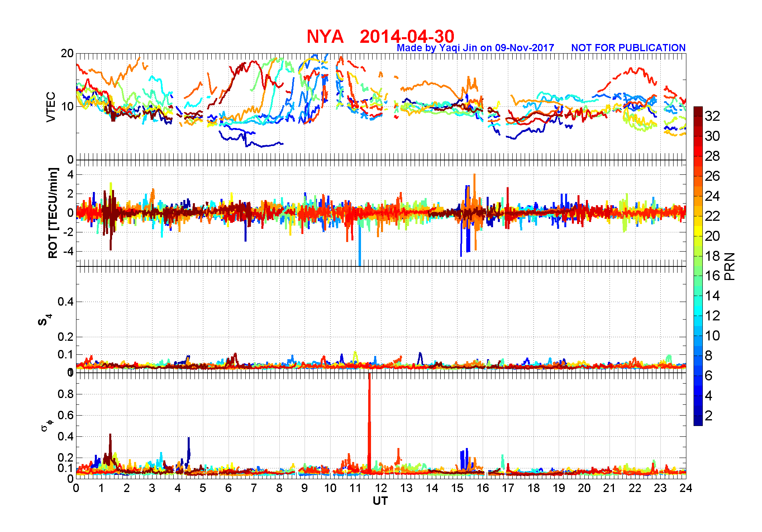Image resolution: width=762 pixels, height=532 pixels.
Task: Click the UT axis tick label 24
Action: 686,488
